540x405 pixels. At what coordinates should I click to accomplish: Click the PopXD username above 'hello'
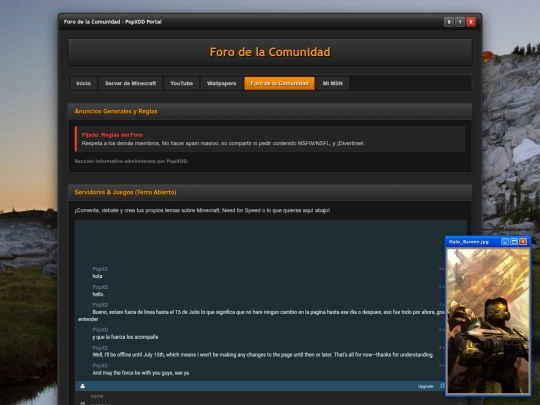click(x=100, y=287)
